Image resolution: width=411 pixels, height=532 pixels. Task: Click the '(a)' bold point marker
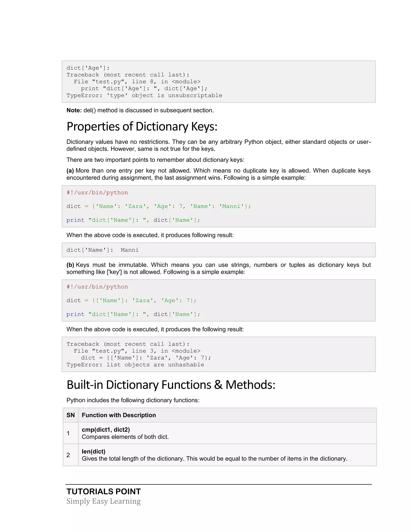pos(70,171)
